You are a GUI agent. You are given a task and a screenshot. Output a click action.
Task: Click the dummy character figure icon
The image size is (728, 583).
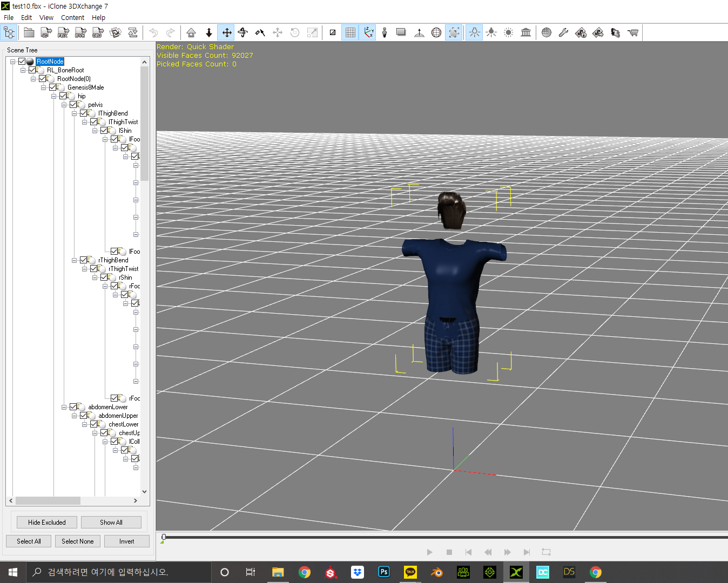coord(385,33)
